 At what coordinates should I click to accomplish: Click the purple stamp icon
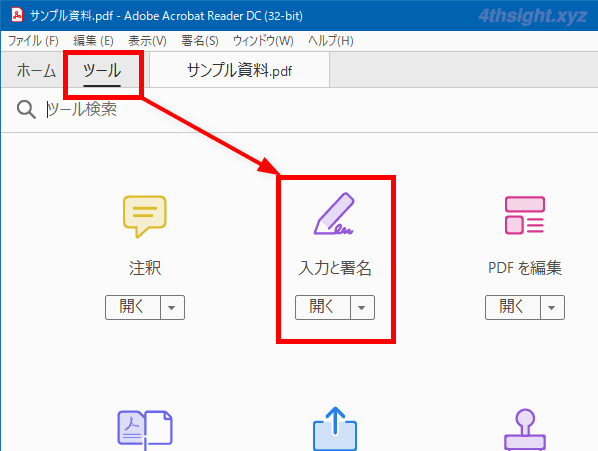pyautogui.click(x=525, y=430)
